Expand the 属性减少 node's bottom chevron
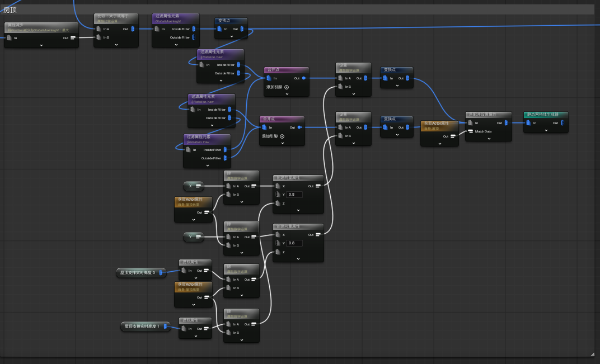The height and width of the screenshot is (364, 600). pyautogui.click(x=41, y=45)
